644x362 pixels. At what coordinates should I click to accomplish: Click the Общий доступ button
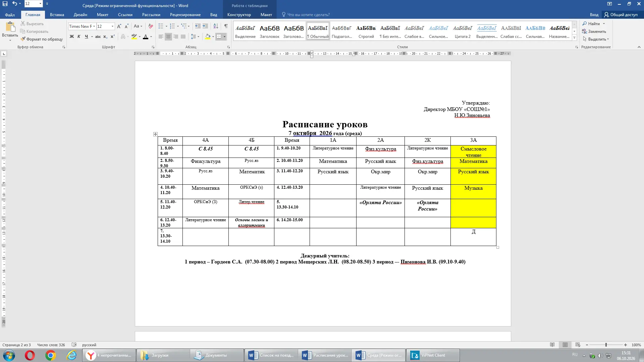[621, 15]
